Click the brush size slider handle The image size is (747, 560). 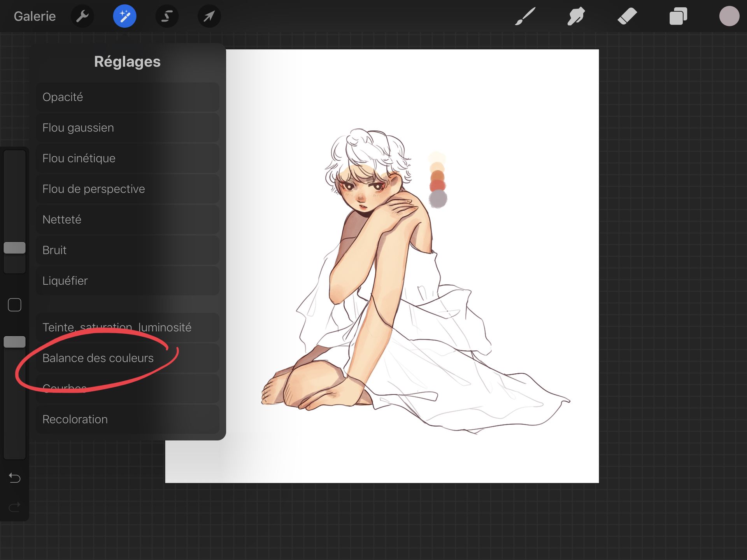(14, 248)
